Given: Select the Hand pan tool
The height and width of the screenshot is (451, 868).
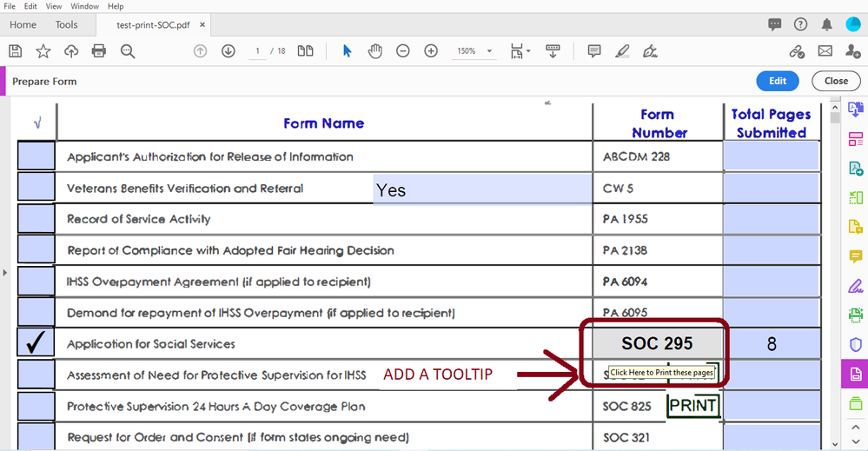Looking at the screenshot, I should click(374, 51).
